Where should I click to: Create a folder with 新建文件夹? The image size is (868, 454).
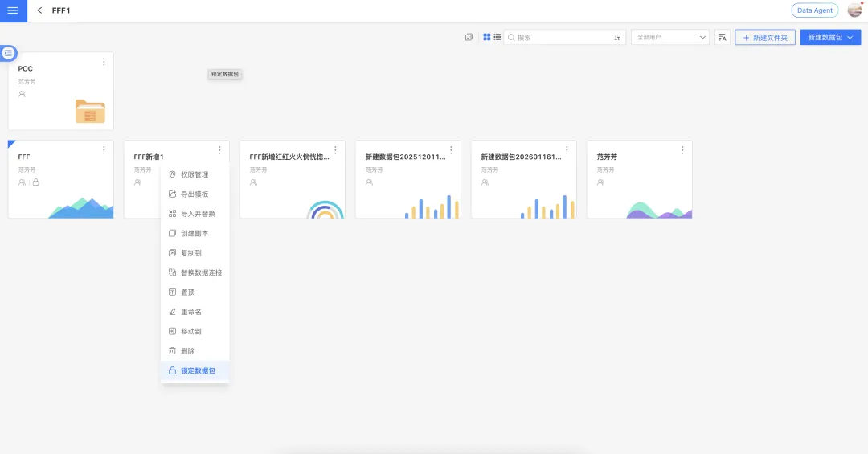tap(765, 38)
